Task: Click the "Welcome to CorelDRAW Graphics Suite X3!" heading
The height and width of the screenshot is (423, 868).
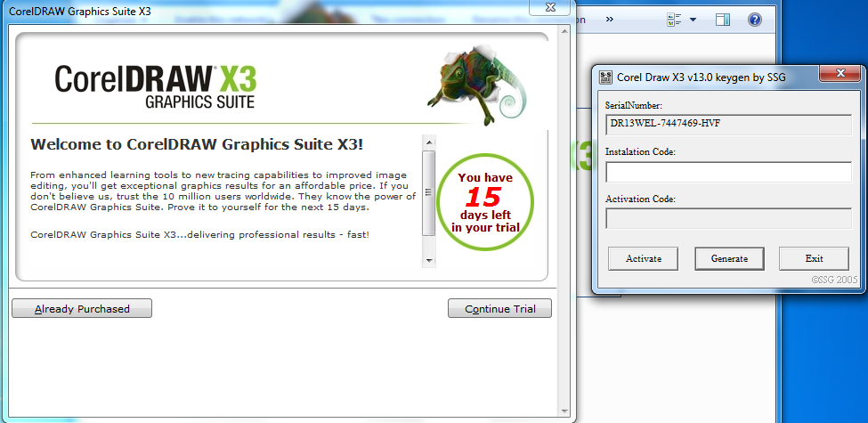Action: (197, 144)
